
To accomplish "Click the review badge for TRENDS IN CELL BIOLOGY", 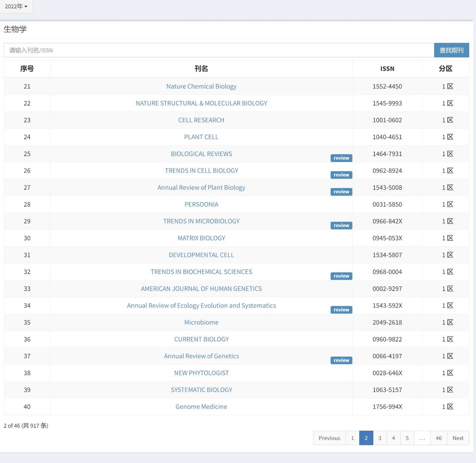I will tap(341, 175).
